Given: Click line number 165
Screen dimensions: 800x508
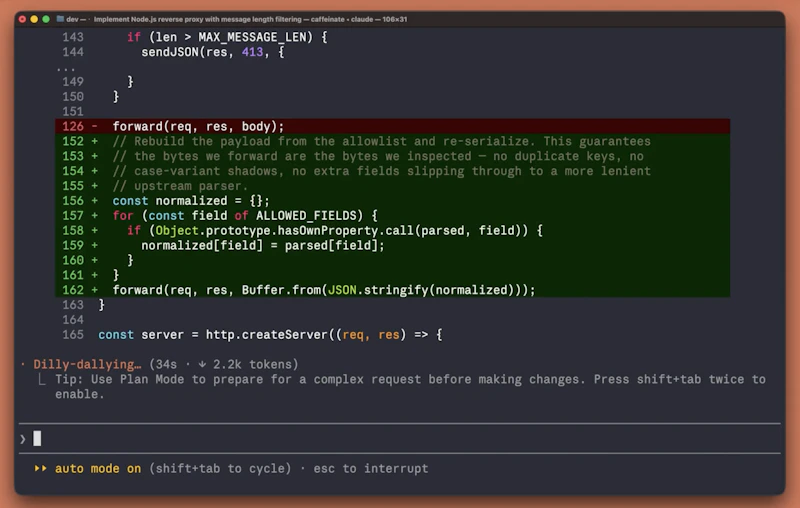Looking at the screenshot, I should pyautogui.click(x=73, y=335).
